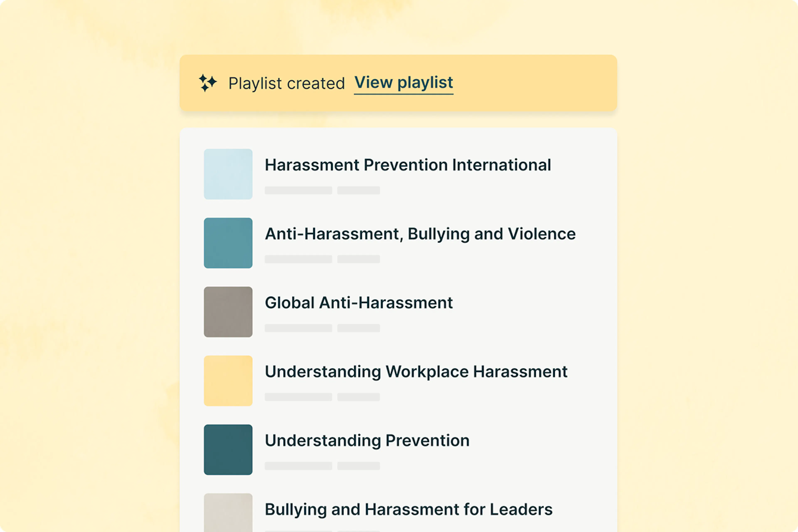Click short placeholder under Understanding Workplace Harassment
The image size is (798, 532).
358,397
